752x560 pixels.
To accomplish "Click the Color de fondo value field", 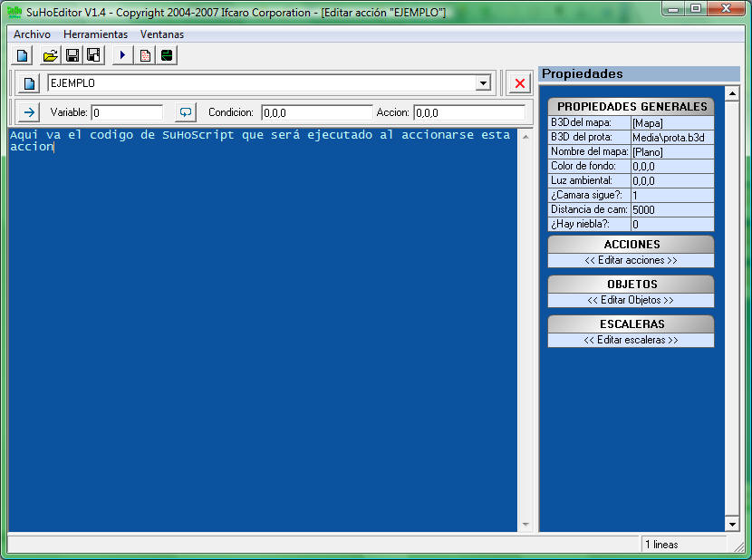I will click(671, 167).
